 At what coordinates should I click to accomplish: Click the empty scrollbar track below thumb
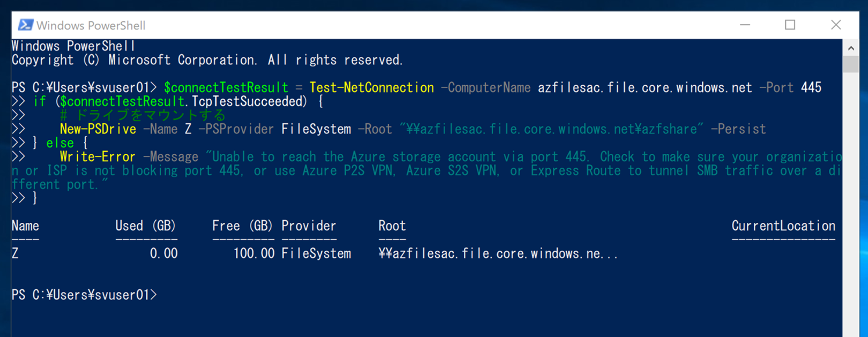(851, 204)
